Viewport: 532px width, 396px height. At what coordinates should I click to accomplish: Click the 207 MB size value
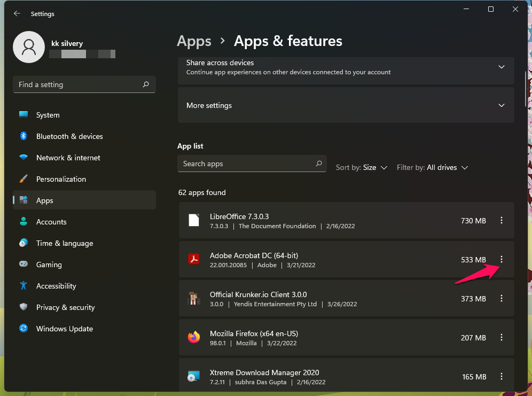[473, 338]
